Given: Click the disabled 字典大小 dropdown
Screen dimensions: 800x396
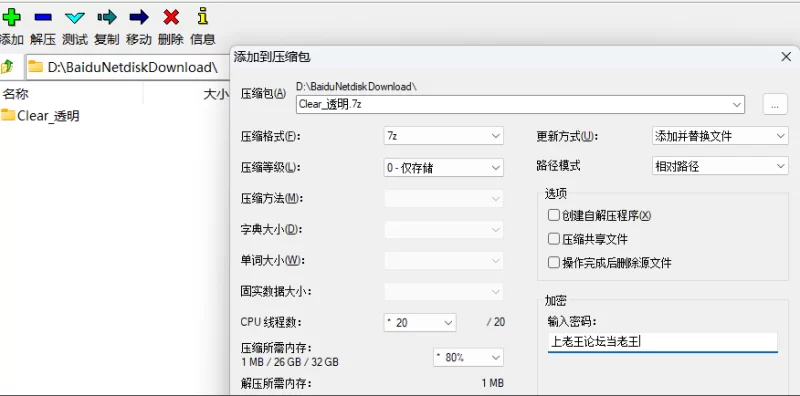Looking at the screenshot, I should click(443, 230).
